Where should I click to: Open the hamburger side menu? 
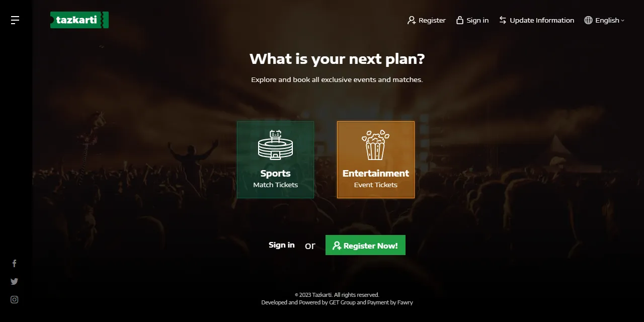[15, 20]
